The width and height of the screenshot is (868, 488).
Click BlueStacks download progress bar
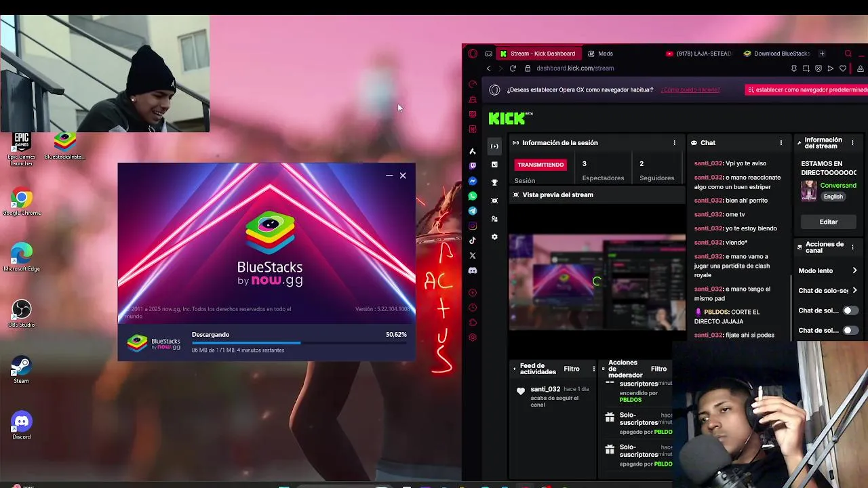[x=299, y=343]
